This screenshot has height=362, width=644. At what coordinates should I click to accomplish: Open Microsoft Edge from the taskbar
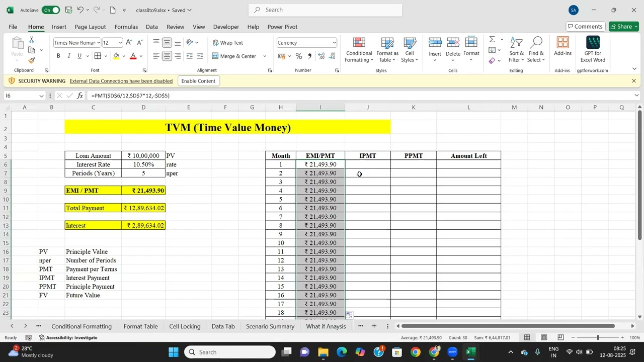click(342, 352)
